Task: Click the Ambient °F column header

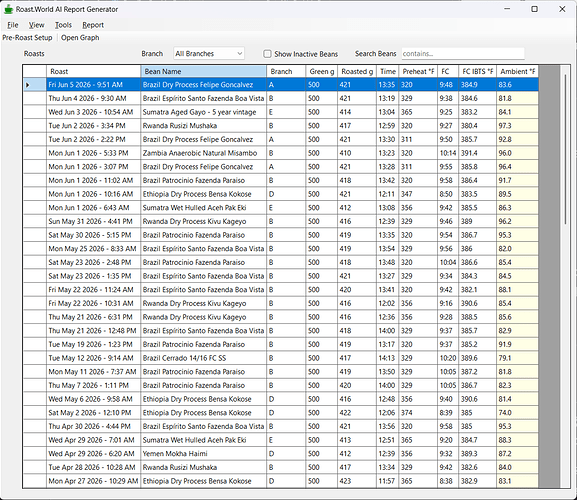Action: click(x=517, y=71)
